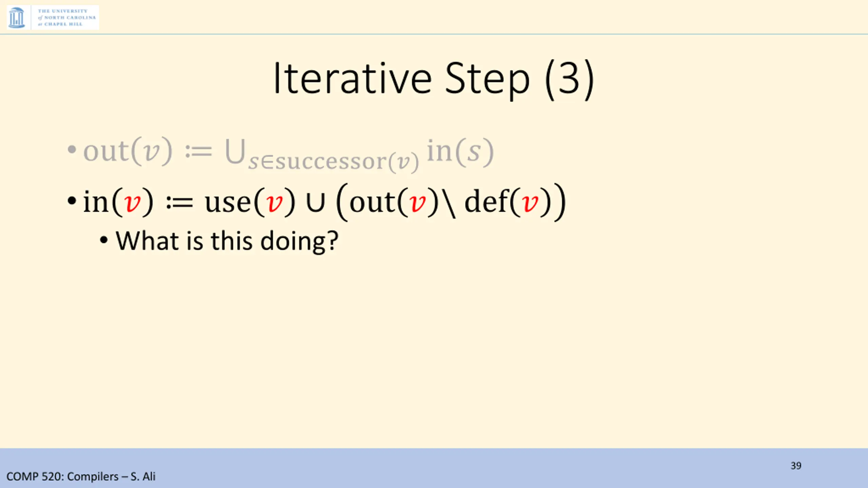Click the University of North Carolina wordmark
Viewport: 868px width, 488px height.
pyautogui.click(x=66, y=18)
